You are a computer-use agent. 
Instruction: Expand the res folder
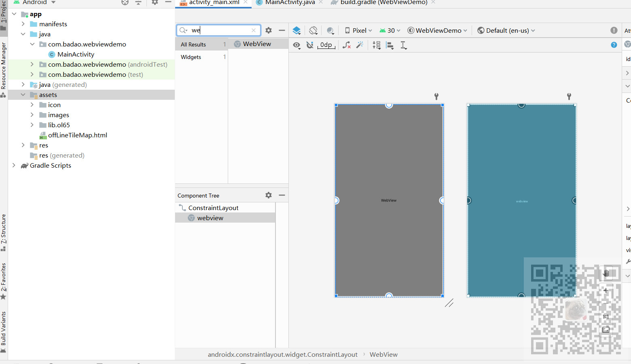point(23,145)
